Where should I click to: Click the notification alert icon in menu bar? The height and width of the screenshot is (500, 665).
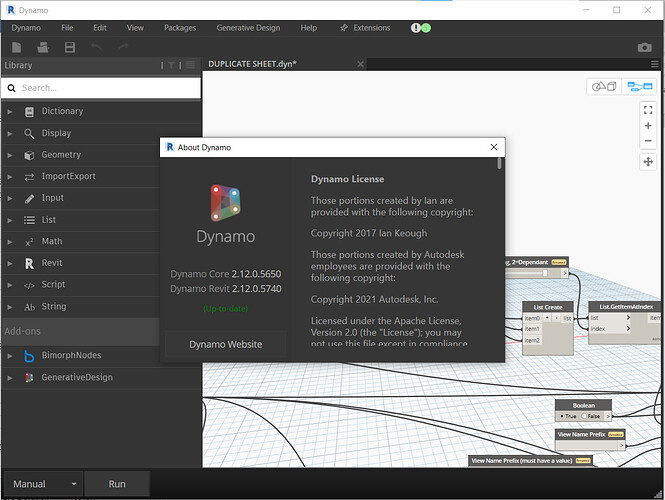click(x=416, y=28)
